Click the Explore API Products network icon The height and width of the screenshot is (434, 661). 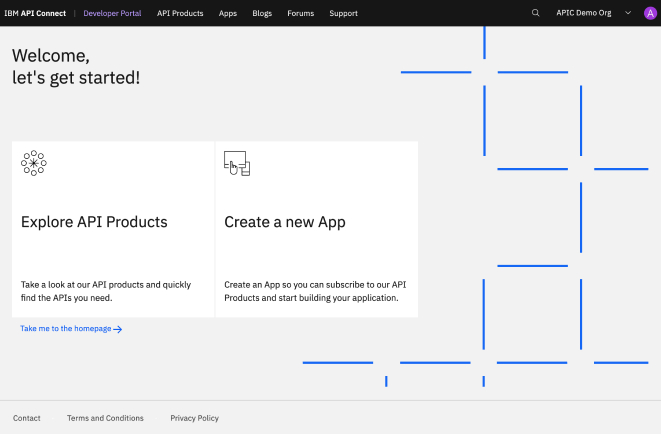[34, 163]
